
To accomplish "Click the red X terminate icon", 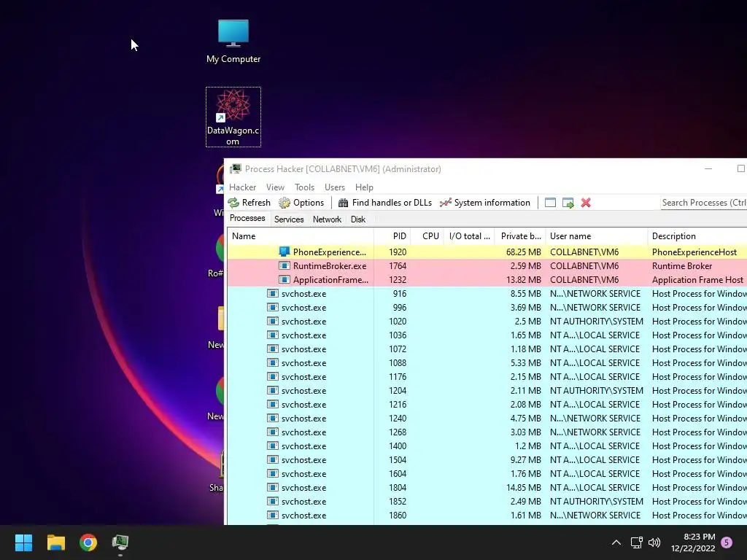I will (586, 203).
